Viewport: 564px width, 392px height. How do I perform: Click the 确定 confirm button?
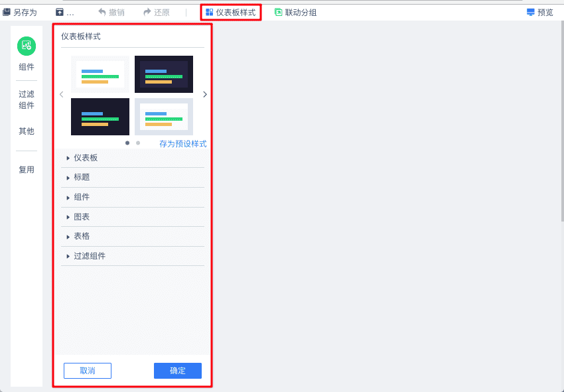click(x=178, y=371)
